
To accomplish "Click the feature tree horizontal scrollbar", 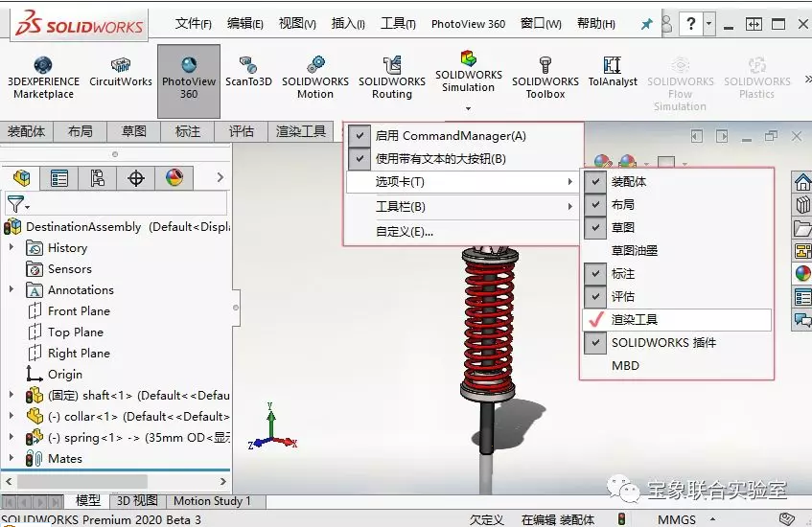I will point(82,481).
